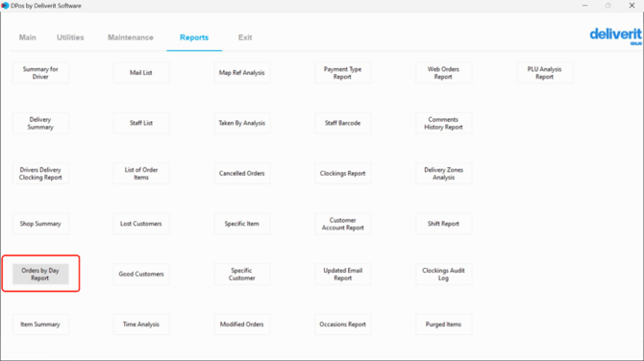Open the Shop Summary report
Screen dimensions: 644x361
tap(40, 224)
